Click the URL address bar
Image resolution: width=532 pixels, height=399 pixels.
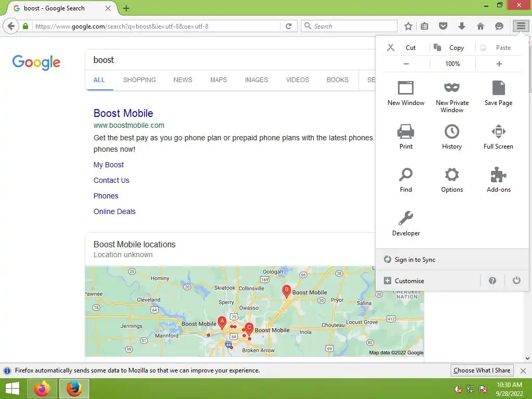[156, 26]
